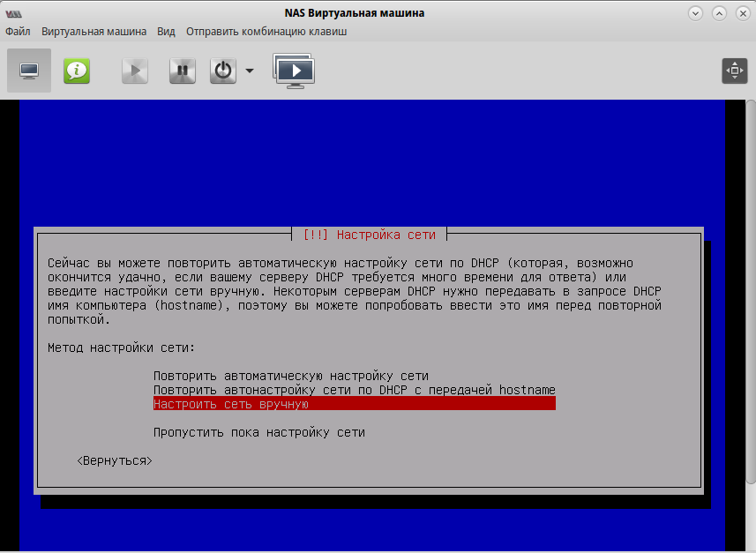
Task: Select Повторить автоматическую настройку сети
Action: (x=291, y=376)
